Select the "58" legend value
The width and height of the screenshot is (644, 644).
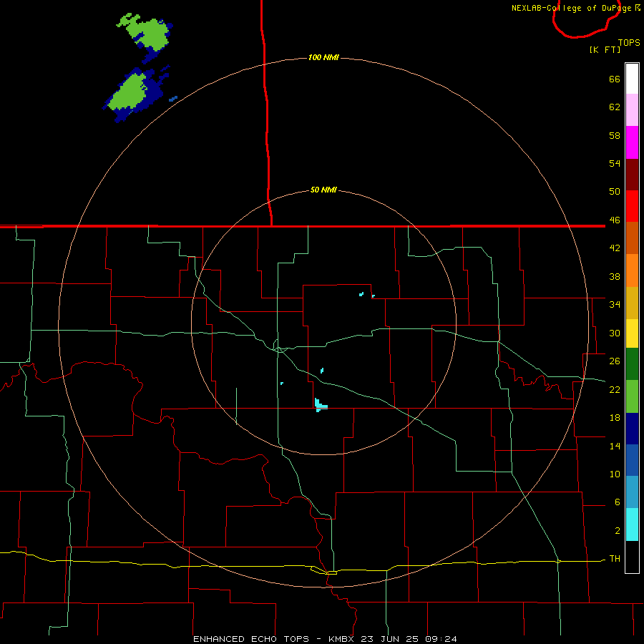(x=615, y=135)
